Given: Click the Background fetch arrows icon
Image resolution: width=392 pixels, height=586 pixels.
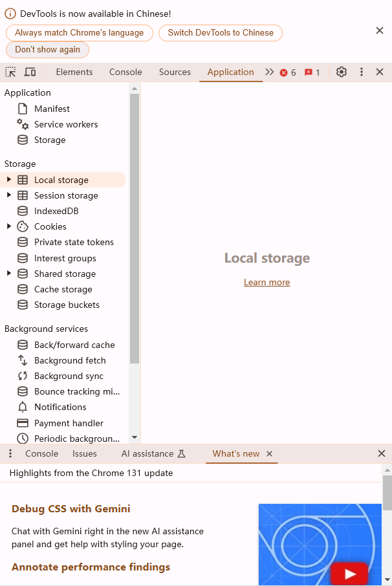Looking at the screenshot, I should [x=23, y=360].
